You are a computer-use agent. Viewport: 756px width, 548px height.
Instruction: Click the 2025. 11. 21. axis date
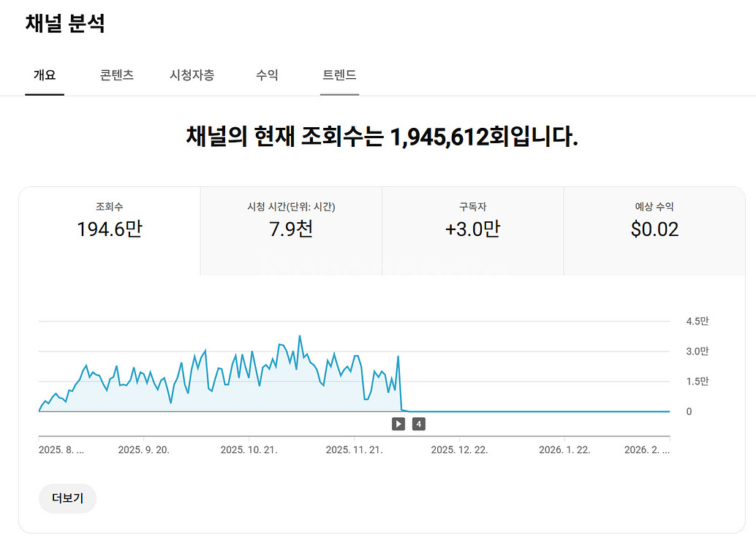coord(354,450)
